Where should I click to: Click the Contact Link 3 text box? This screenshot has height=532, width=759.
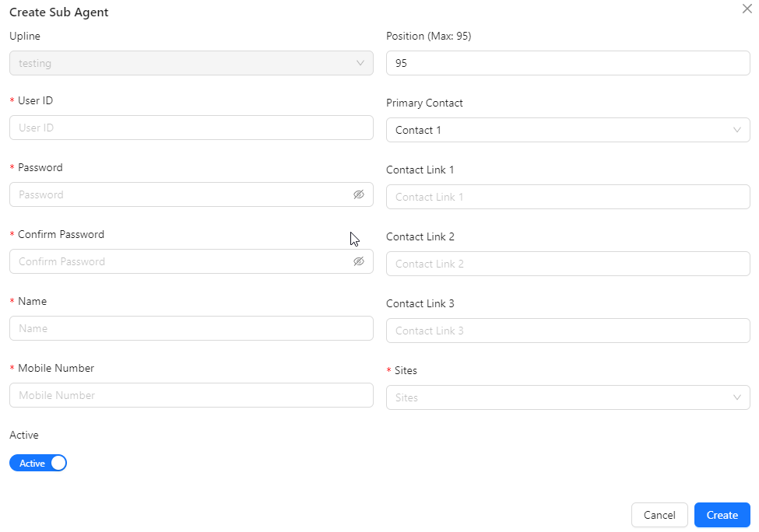click(x=567, y=331)
